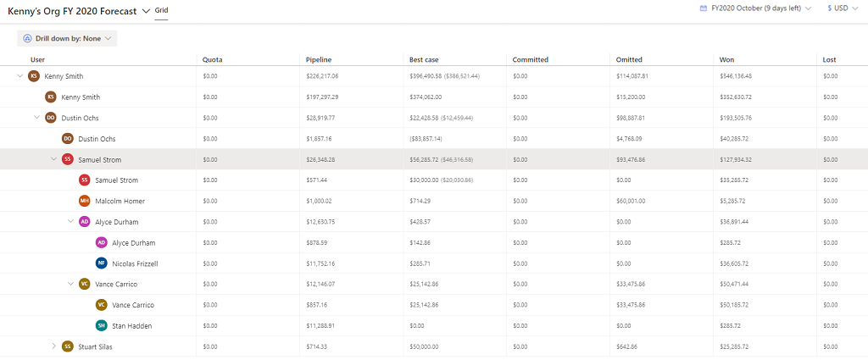Click top-level Kenny Smith KS avatar
Viewport: 868px width, 360px height.
coord(34,76)
